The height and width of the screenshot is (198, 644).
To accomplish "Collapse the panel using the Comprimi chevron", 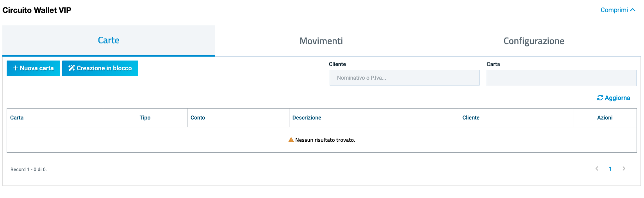I will coord(633,10).
